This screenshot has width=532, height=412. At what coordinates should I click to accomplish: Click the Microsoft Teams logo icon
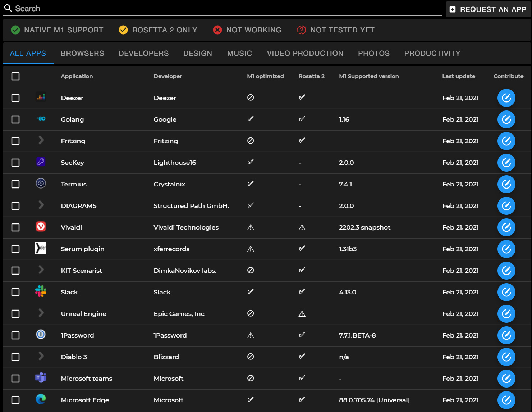(41, 378)
